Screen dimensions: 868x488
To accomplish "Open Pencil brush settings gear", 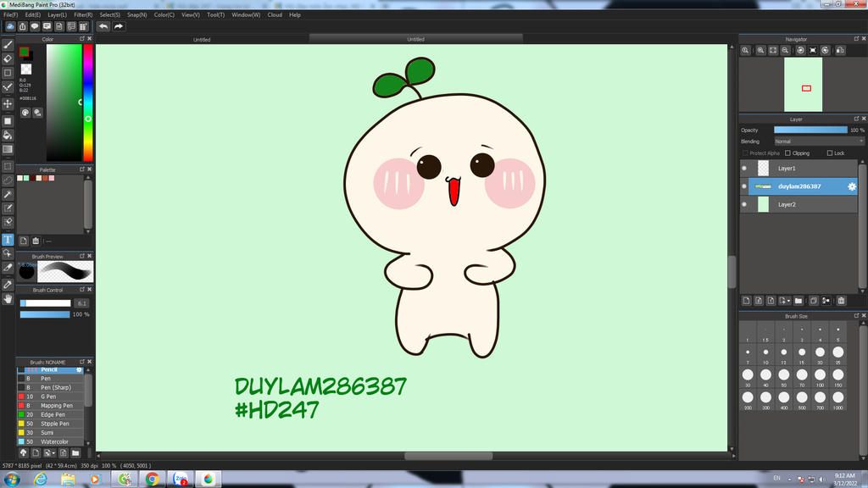I will [x=79, y=369].
